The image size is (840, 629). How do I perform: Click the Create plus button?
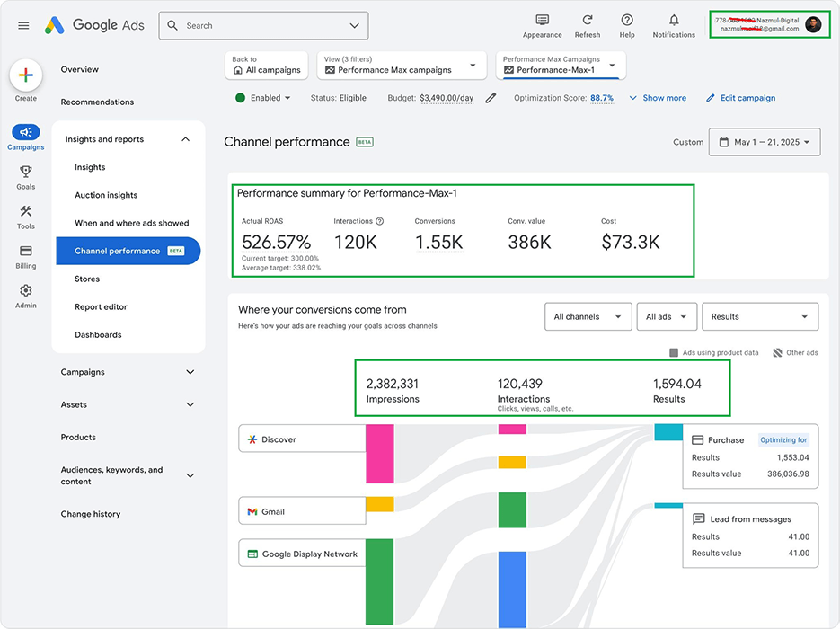click(x=26, y=76)
